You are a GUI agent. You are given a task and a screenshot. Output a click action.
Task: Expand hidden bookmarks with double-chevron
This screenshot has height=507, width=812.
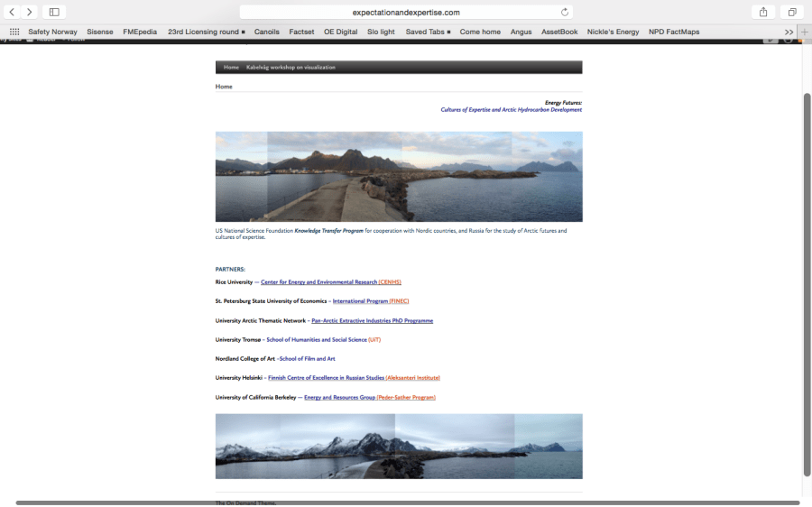[789, 32]
